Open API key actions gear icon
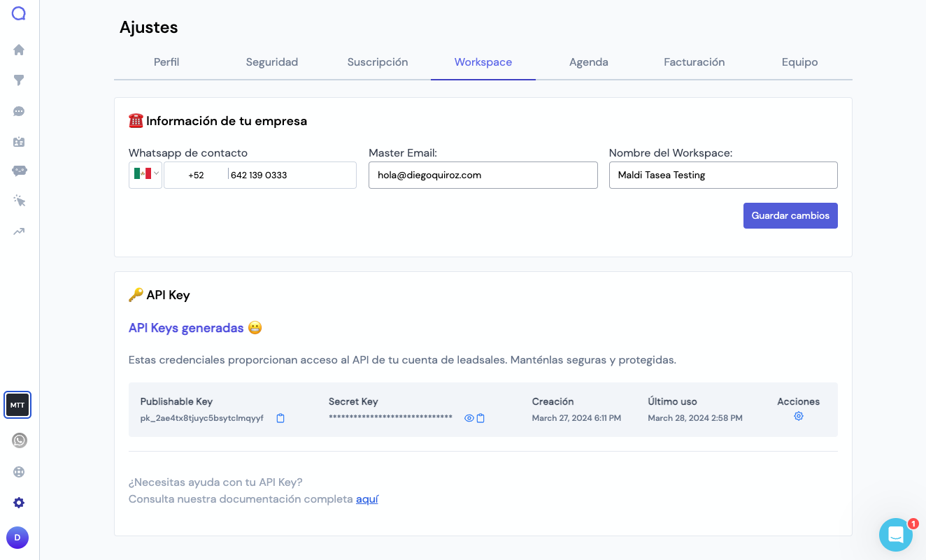Image resolution: width=926 pixels, height=560 pixels. point(798,416)
